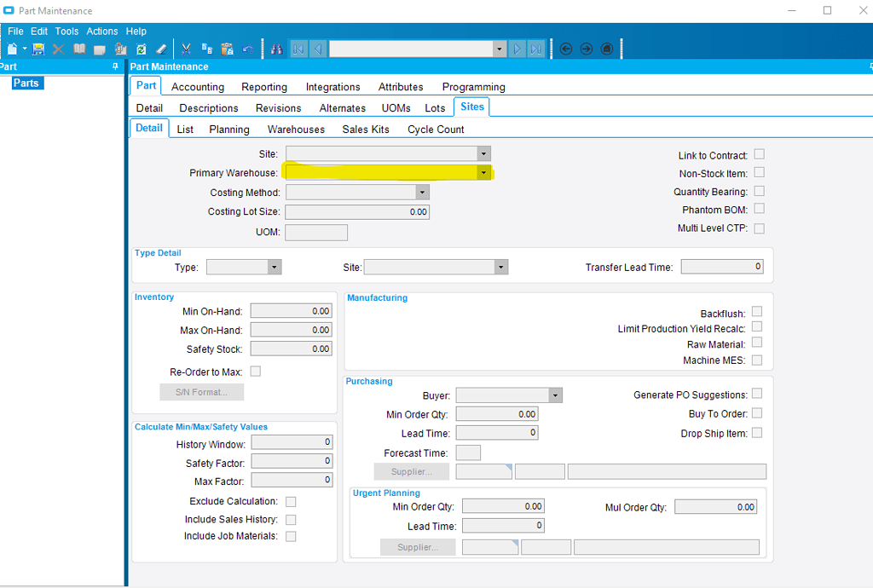Open search using the binoculars icon
873x588 pixels.
[x=276, y=49]
